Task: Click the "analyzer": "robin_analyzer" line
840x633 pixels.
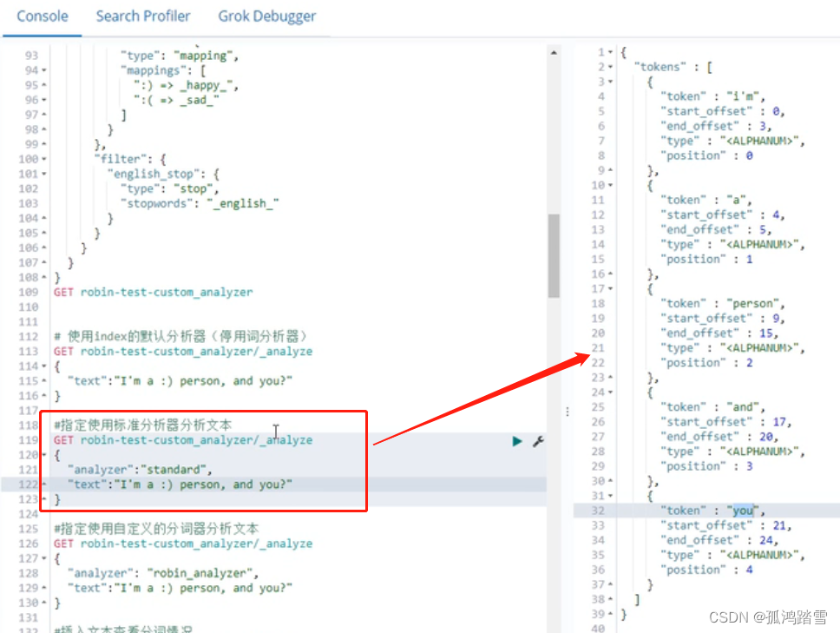Action: 163,573
